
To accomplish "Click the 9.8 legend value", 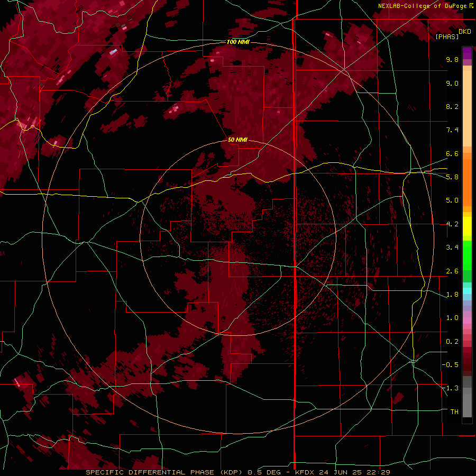I will tap(452, 59).
